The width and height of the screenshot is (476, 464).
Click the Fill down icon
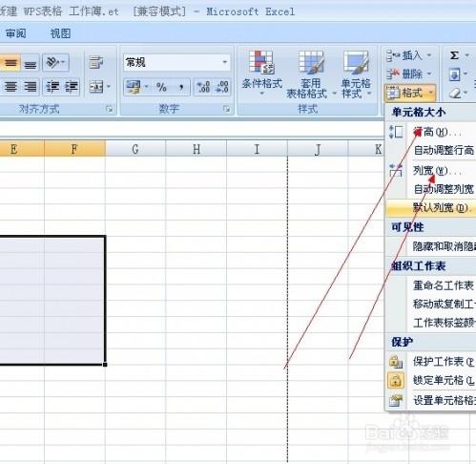coord(454,74)
